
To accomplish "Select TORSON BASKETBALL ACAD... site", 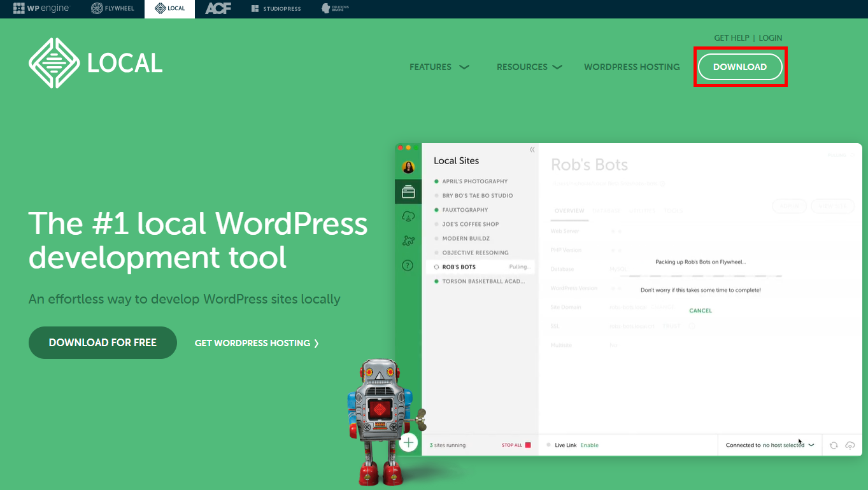I will tap(480, 281).
